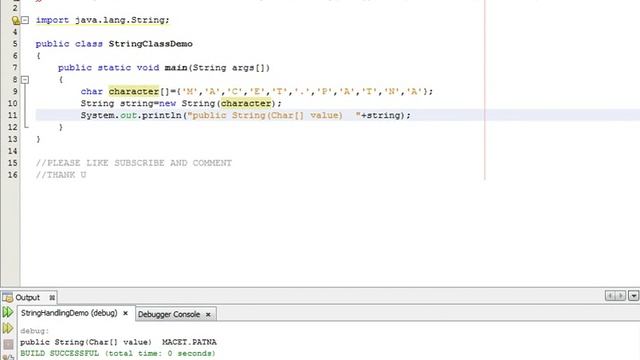The height and width of the screenshot is (360, 640).
Task: Switch to the StringHandlingDemo (debug) output tab
Action: point(69,313)
